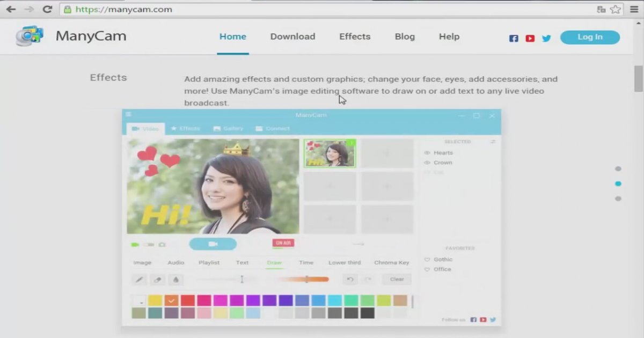Switch to the Gallery tab in ManyCam app
The width and height of the screenshot is (644, 338).
coord(228,129)
